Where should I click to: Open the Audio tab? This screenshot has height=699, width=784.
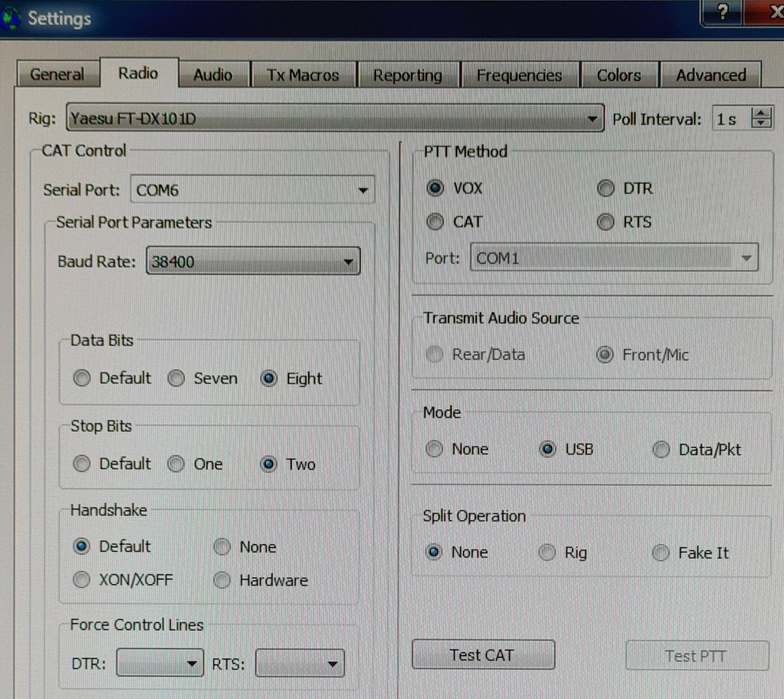[213, 75]
